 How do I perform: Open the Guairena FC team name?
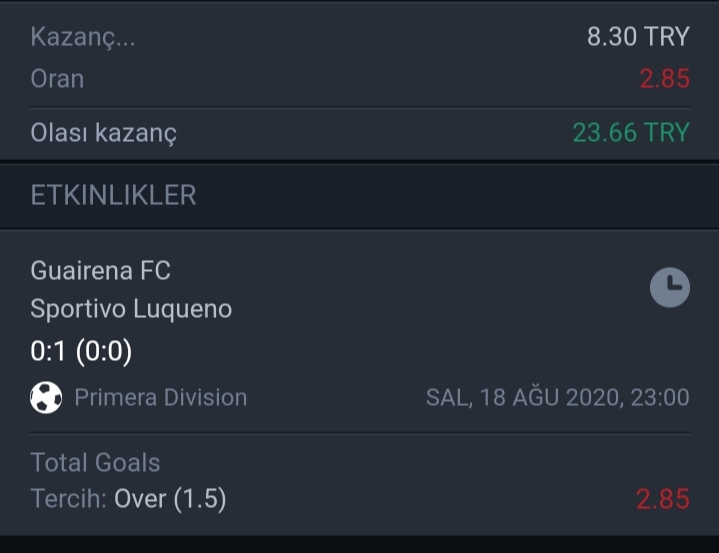point(100,271)
